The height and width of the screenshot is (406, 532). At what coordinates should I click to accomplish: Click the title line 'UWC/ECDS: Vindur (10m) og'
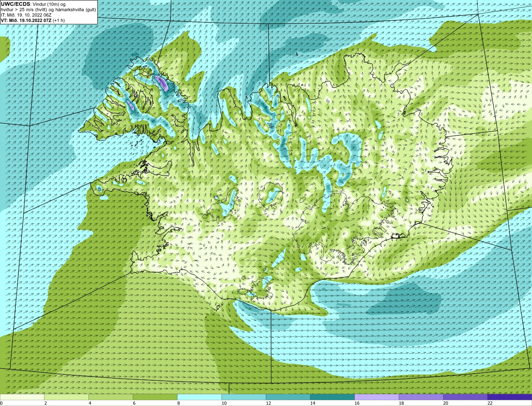(x=33, y=4)
